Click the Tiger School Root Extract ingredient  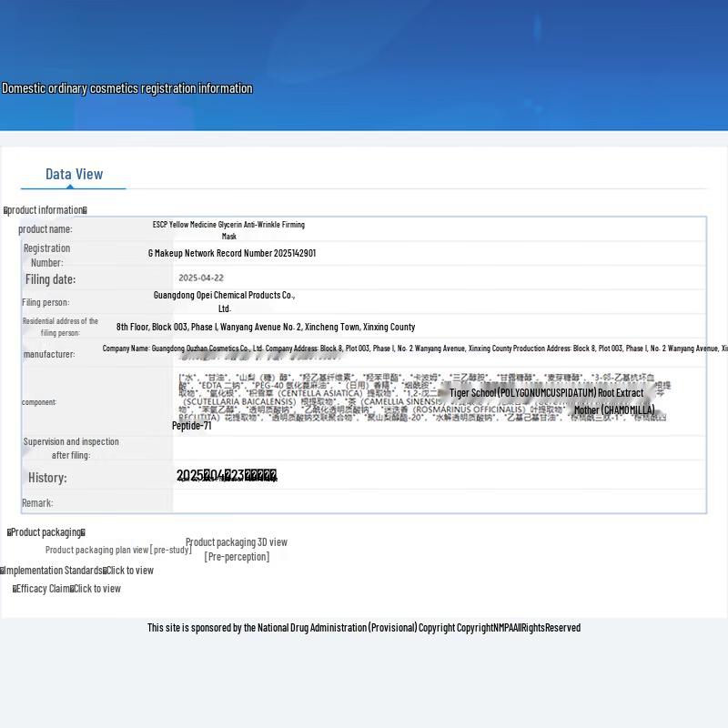click(x=546, y=393)
